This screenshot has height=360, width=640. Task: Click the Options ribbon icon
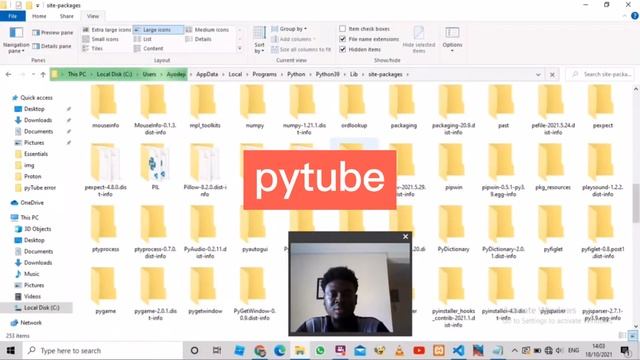(x=452, y=39)
